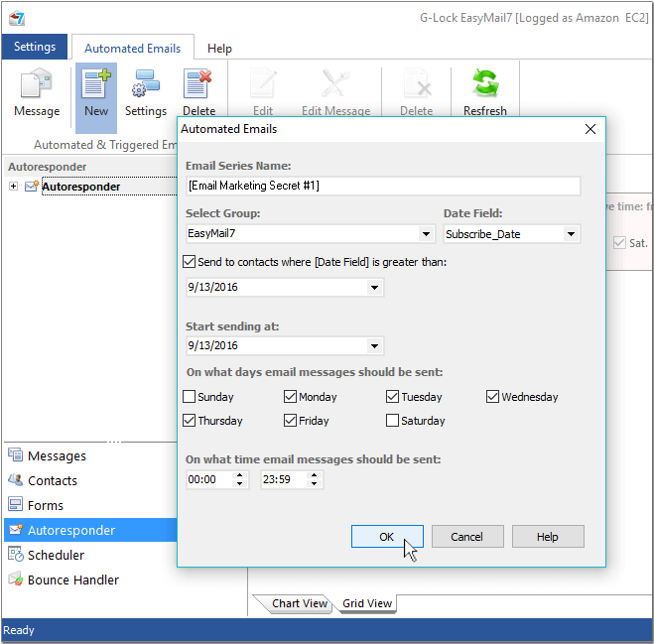Click the Autoresponder panel header text
Viewport: 654px width, 644px height.
tap(47, 167)
